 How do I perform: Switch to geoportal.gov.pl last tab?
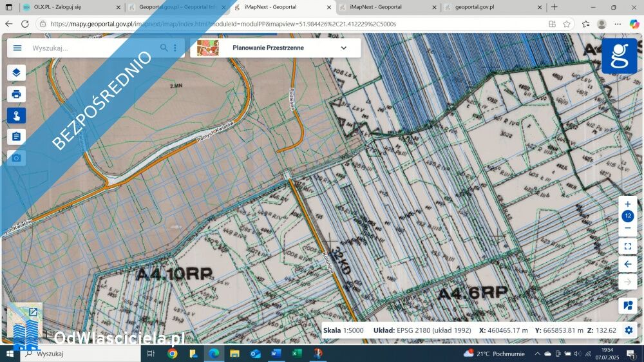coord(493,7)
